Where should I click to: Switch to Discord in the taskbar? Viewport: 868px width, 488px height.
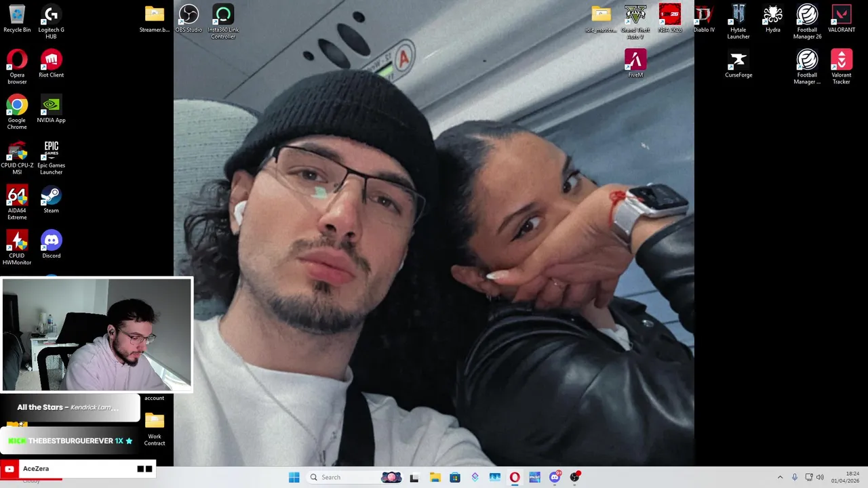(555, 477)
